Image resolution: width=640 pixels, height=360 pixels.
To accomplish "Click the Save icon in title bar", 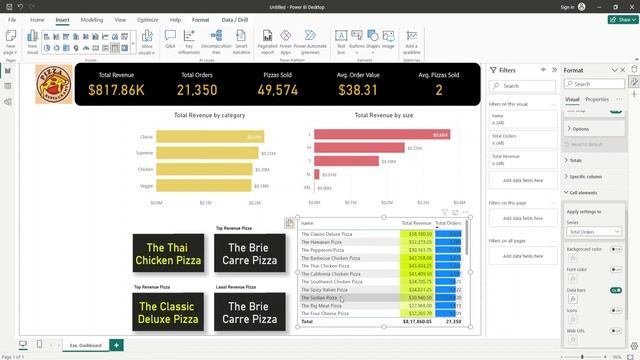I will 9,7.
